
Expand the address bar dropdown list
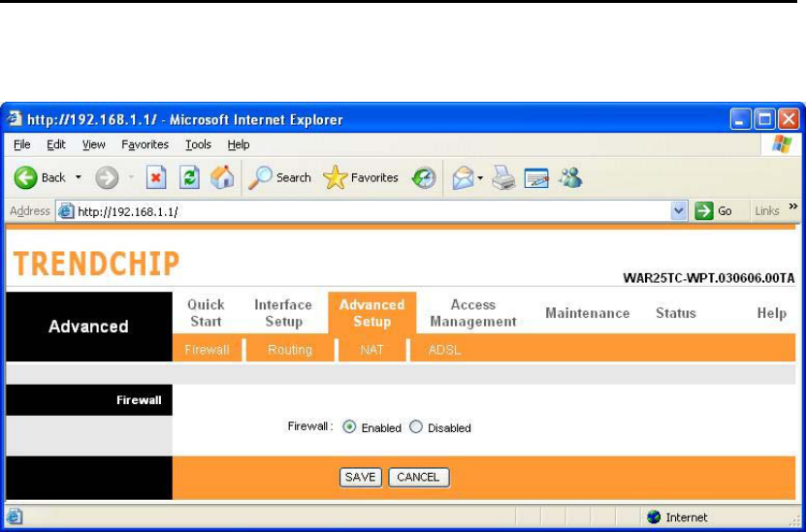[x=679, y=211]
